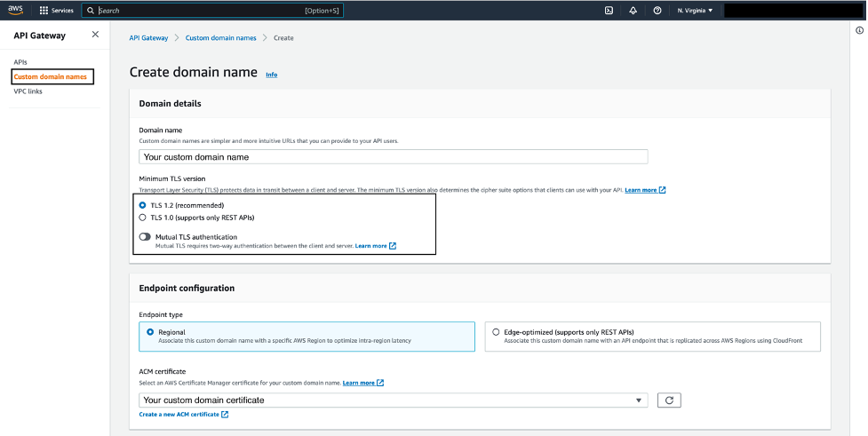The height and width of the screenshot is (436, 868).
Task: Open the Info link beside Create domain name
Action: pos(271,75)
